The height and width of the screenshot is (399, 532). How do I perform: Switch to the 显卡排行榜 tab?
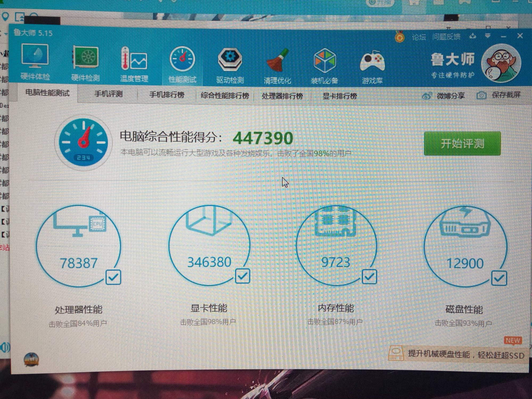[x=339, y=96]
